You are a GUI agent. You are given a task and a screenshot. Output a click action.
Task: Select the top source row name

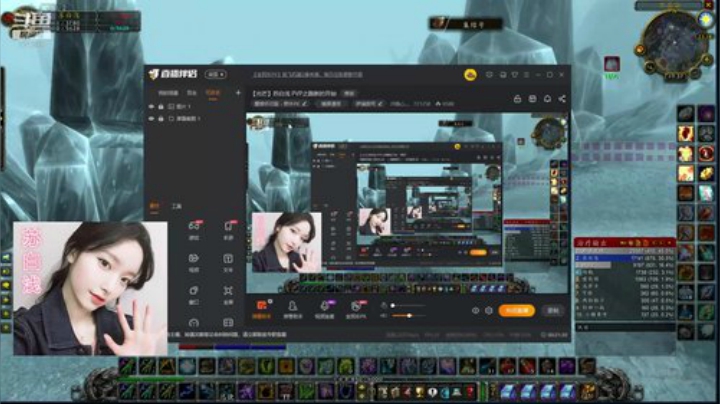click(x=183, y=107)
